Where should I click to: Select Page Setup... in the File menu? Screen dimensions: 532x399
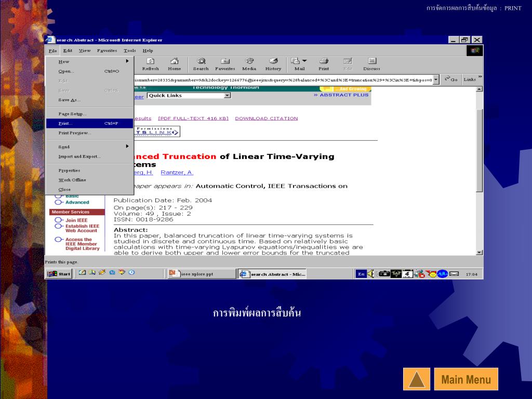(89, 114)
